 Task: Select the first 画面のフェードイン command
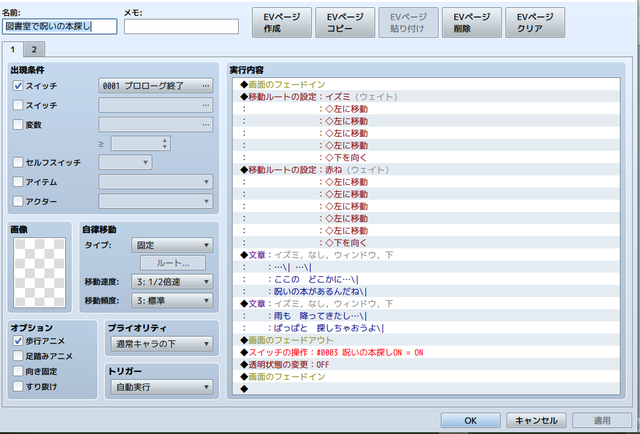pyautogui.click(x=427, y=85)
